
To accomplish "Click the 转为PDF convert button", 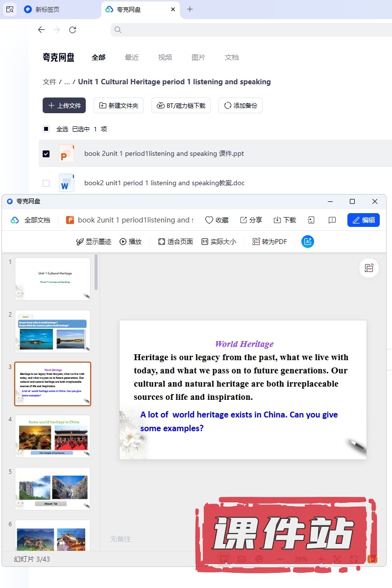I will (269, 242).
